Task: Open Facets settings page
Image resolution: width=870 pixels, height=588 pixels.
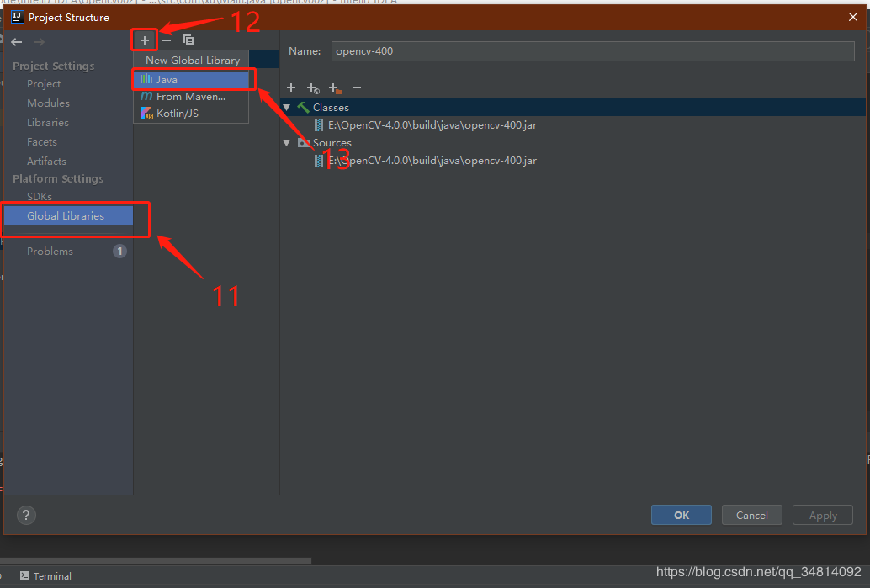Action: click(x=41, y=142)
